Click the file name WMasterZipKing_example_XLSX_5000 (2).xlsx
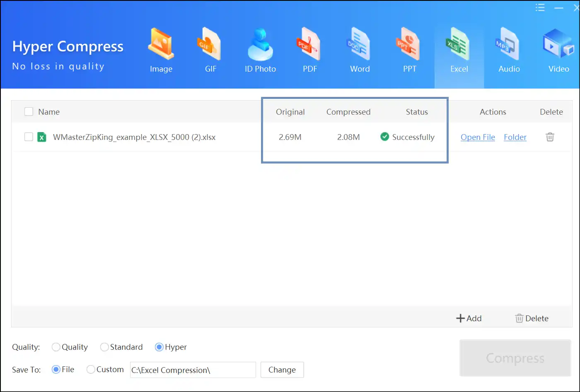The height and width of the screenshot is (392, 580). pos(134,137)
